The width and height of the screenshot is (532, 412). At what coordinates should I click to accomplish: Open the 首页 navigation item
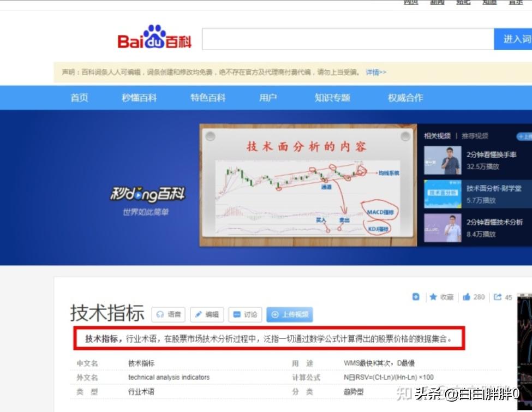[x=78, y=98]
